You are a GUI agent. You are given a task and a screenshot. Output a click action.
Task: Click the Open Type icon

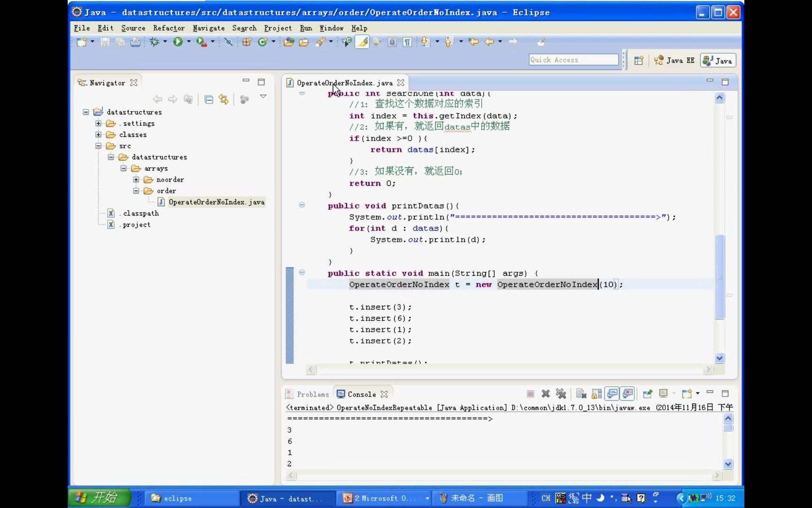[289, 42]
